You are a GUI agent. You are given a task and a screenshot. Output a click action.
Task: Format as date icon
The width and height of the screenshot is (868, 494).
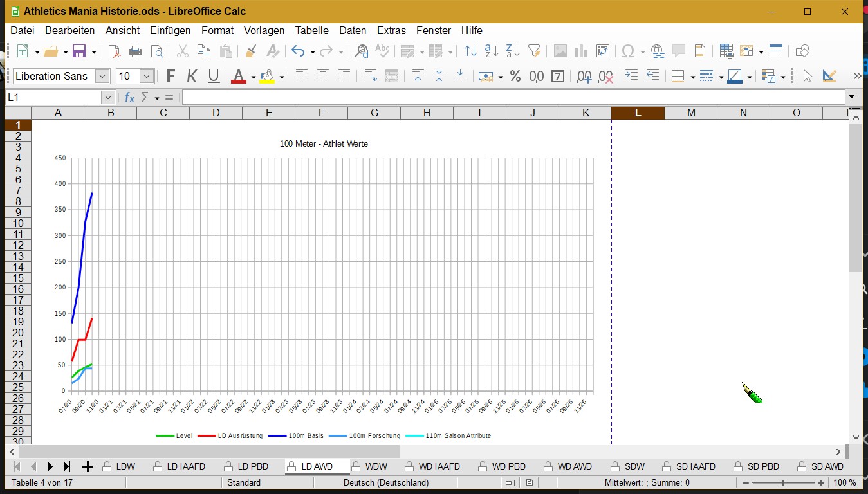coord(558,77)
